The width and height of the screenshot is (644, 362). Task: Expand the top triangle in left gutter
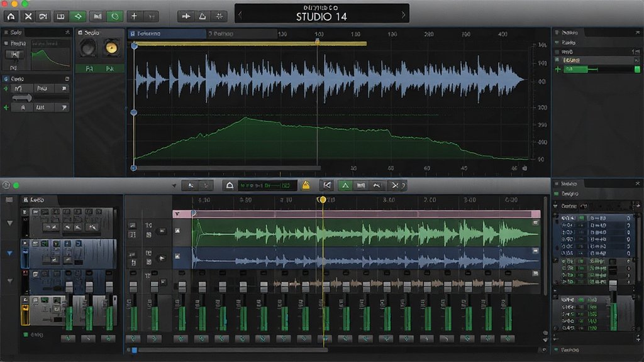click(x=10, y=223)
